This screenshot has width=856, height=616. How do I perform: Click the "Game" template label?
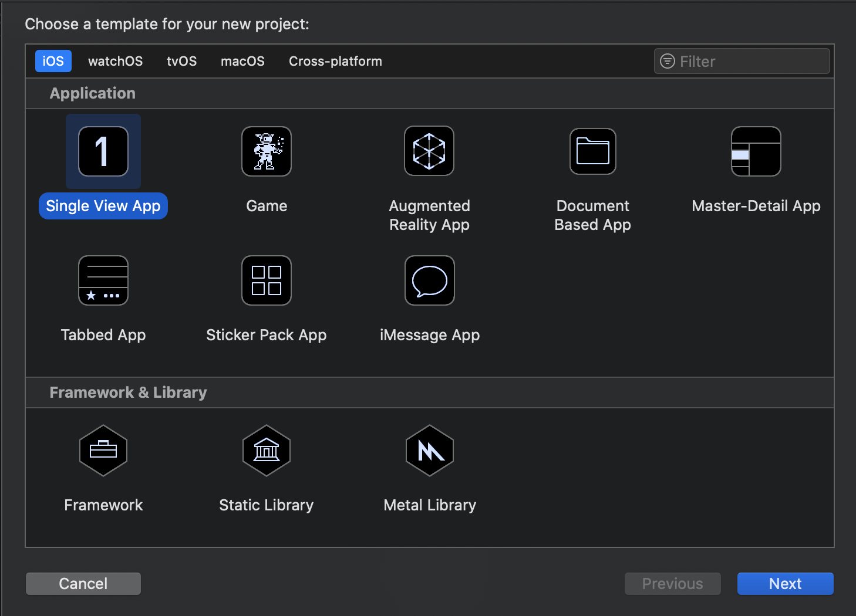pos(267,206)
